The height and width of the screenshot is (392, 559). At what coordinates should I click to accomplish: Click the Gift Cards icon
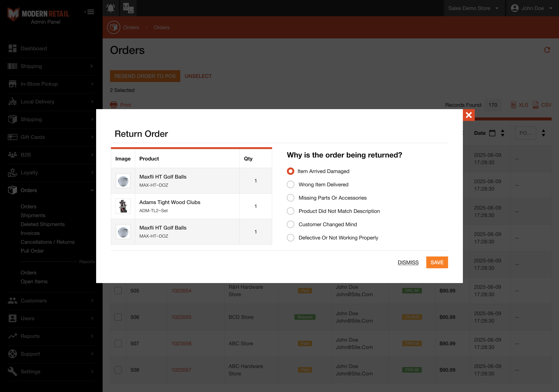(12, 137)
